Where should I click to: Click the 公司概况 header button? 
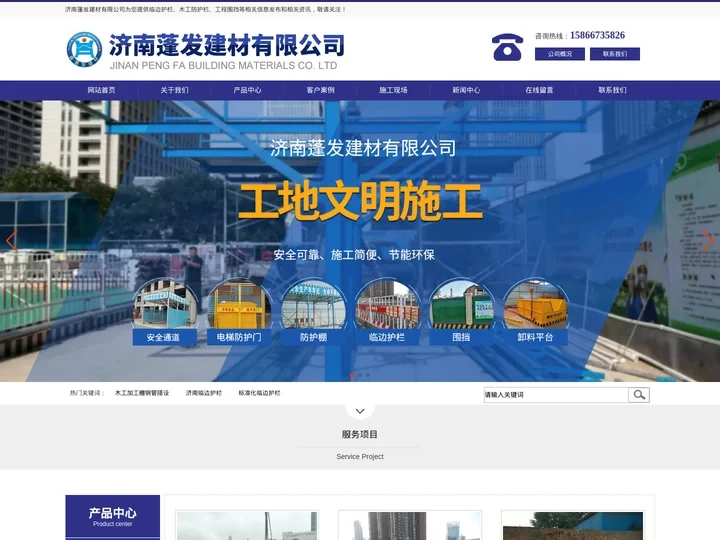[x=560, y=54]
